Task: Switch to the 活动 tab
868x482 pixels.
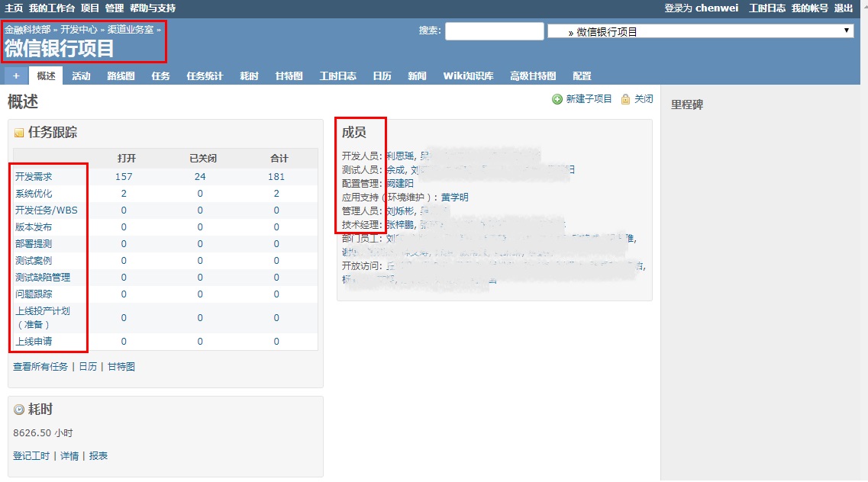Action: click(81, 76)
